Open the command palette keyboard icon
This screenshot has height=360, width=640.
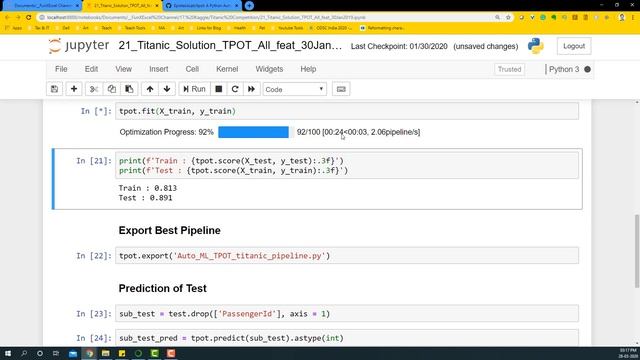pos(341,89)
